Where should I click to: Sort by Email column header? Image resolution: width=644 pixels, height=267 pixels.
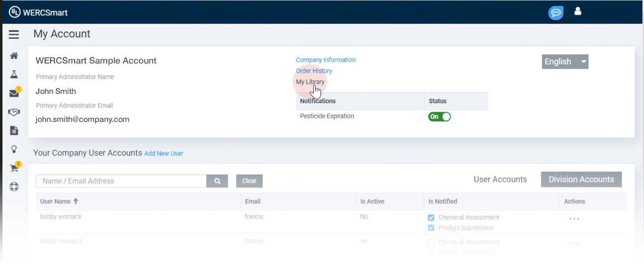pyautogui.click(x=253, y=201)
